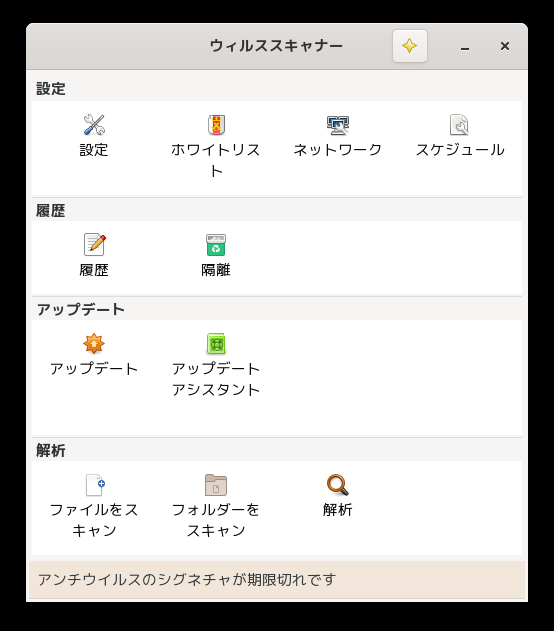Open the ネットワーク network icon

[x=338, y=125]
